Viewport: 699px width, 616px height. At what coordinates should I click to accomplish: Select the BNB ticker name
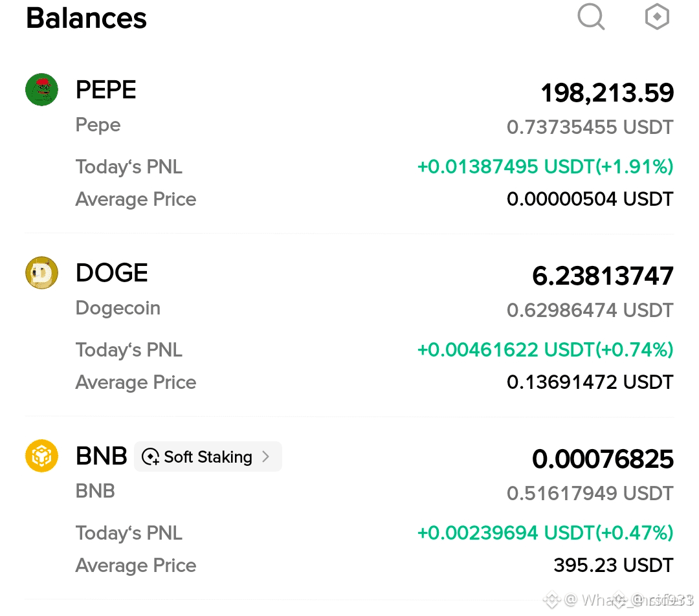[x=101, y=456]
